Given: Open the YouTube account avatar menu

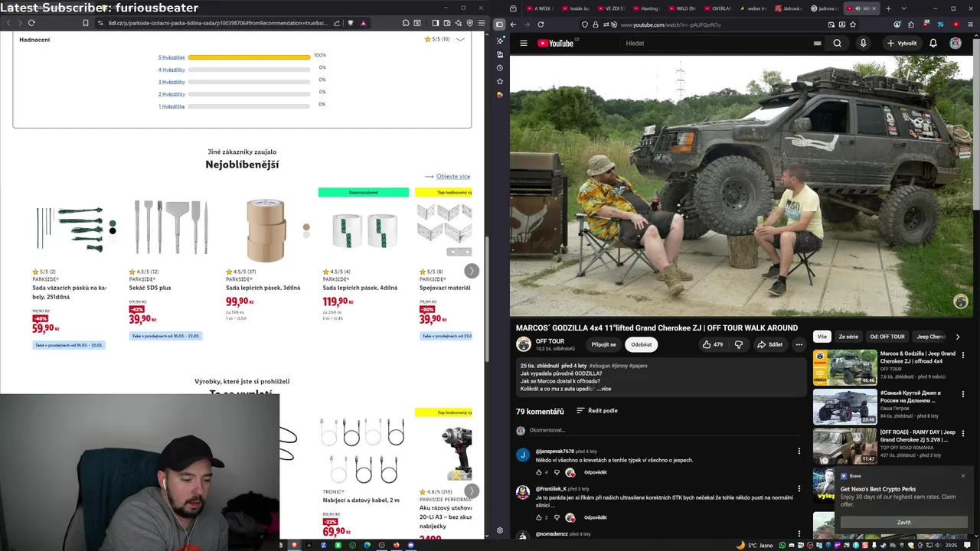Looking at the screenshot, I should [955, 44].
